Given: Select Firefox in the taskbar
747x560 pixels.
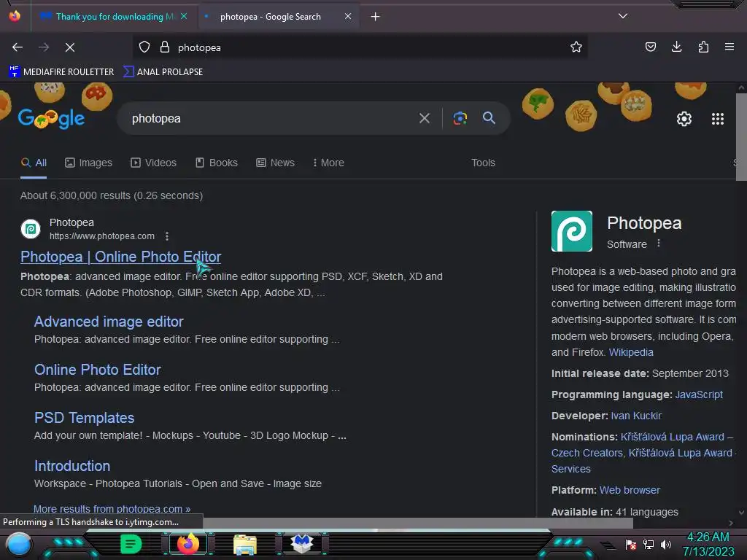Looking at the screenshot, I should [x=187, y=544].
